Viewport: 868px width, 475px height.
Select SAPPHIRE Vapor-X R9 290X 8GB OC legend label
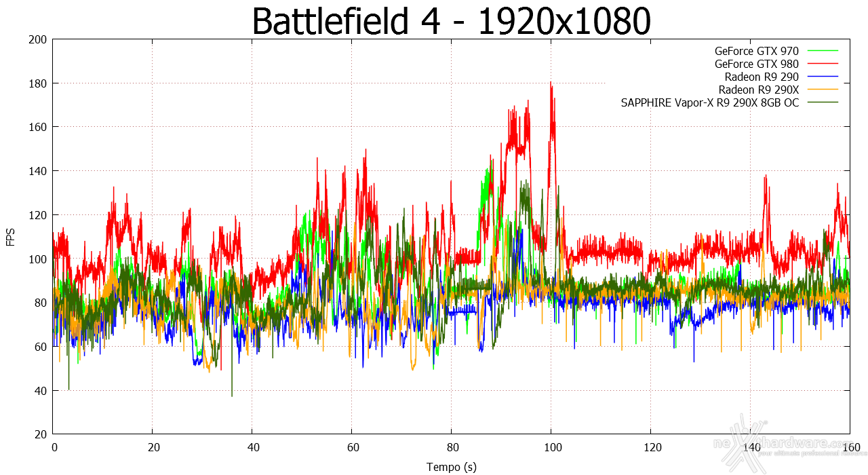[x=710, y=103]
